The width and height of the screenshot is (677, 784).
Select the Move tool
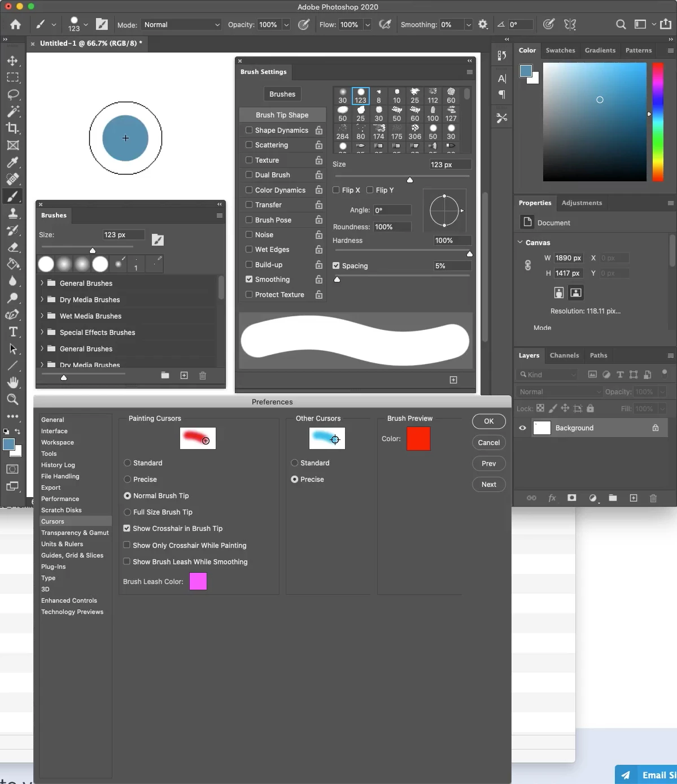pos(12,60)
